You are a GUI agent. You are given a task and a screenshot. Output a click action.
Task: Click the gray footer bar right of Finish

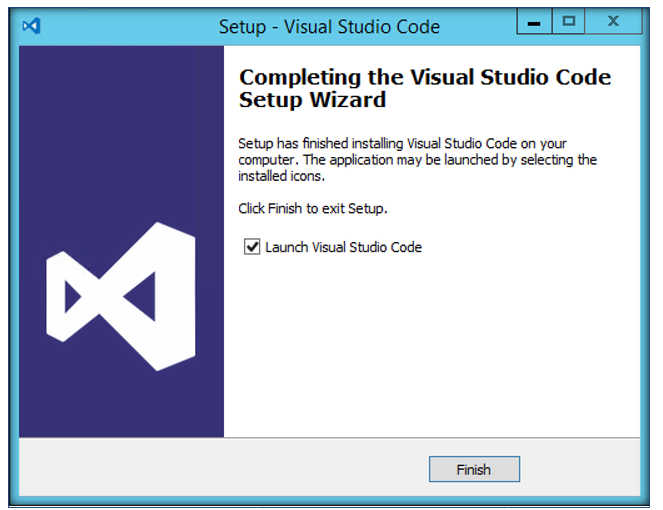[580, 467]
